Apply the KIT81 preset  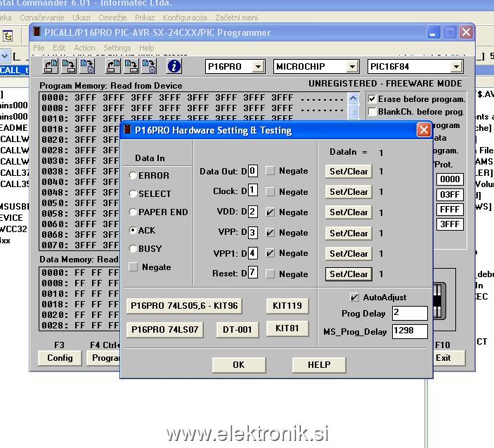click(287, 328)
